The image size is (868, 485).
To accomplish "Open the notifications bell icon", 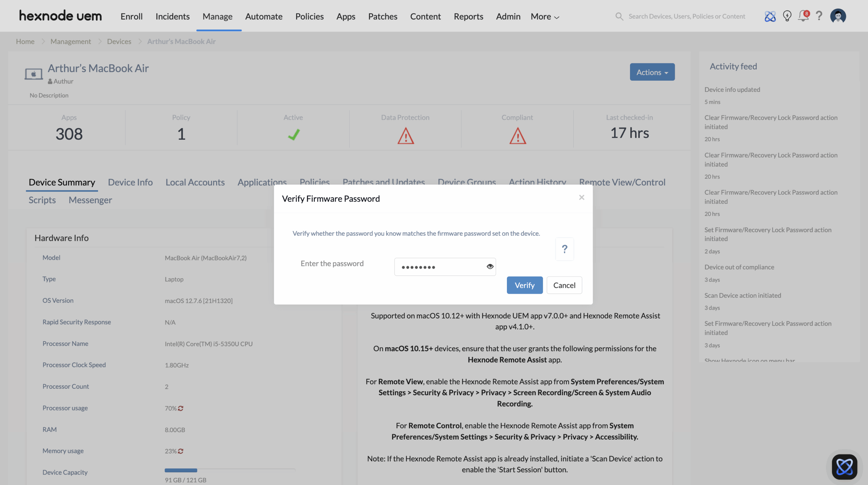I will [x=803, y=16].
